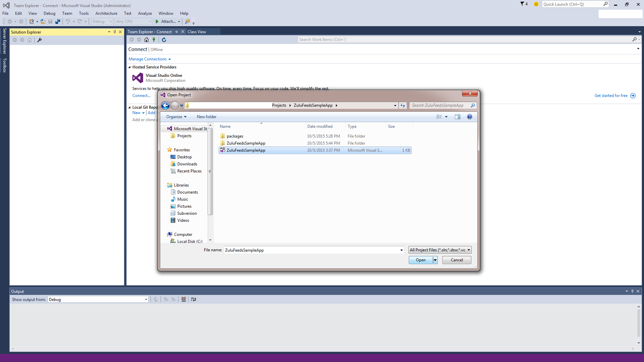Screen dimensions: 644x362
Task: Click Clear All icon in Output panel
Action: tap(183, 299)
